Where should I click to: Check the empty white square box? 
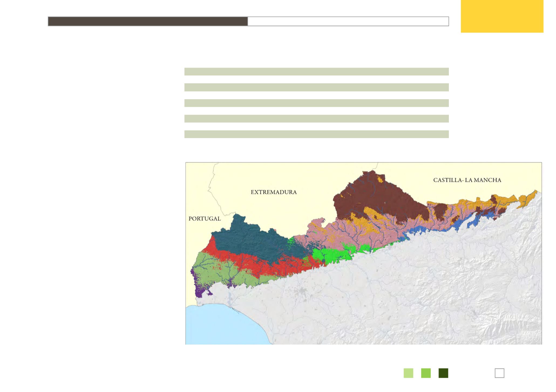click(x=499, y=373)
